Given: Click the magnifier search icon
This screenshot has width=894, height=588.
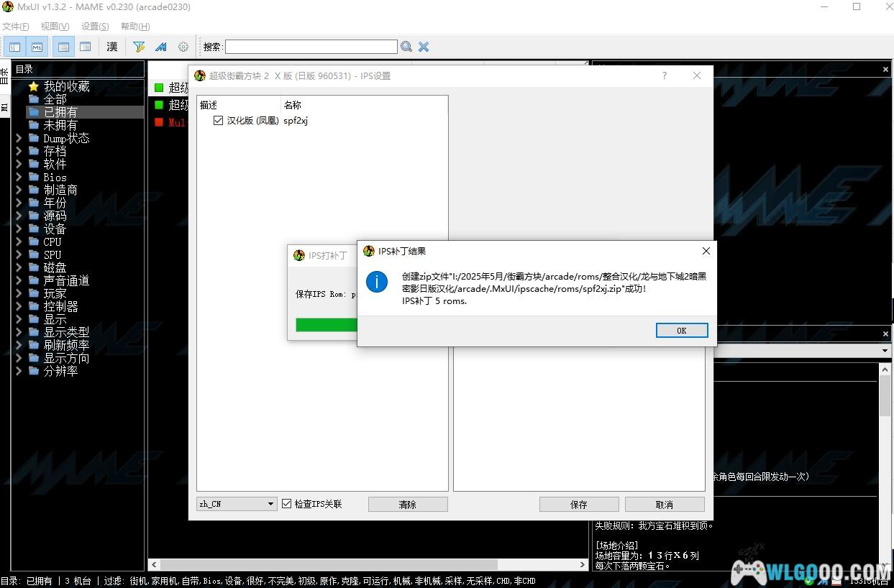Looking at the screenshot, I should tap(406, 47).
